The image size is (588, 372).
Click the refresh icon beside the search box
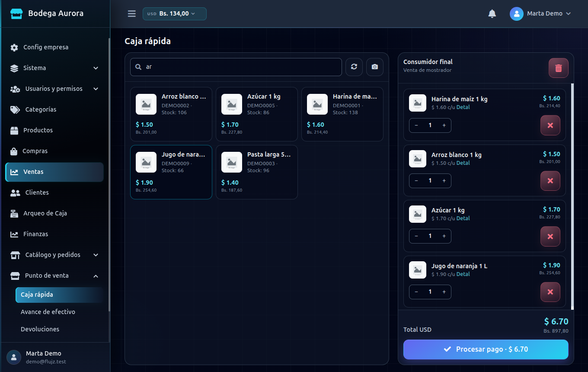click(x=354, y=67)
